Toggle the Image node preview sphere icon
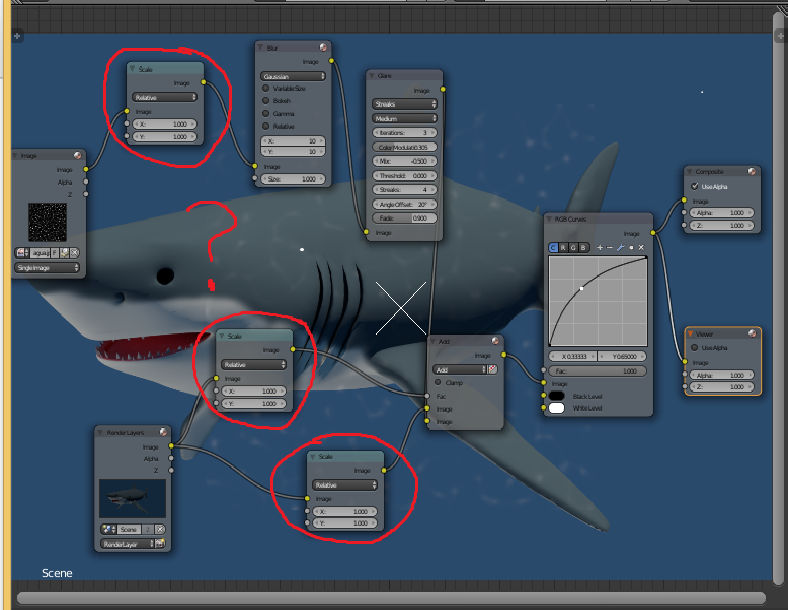 78,155
